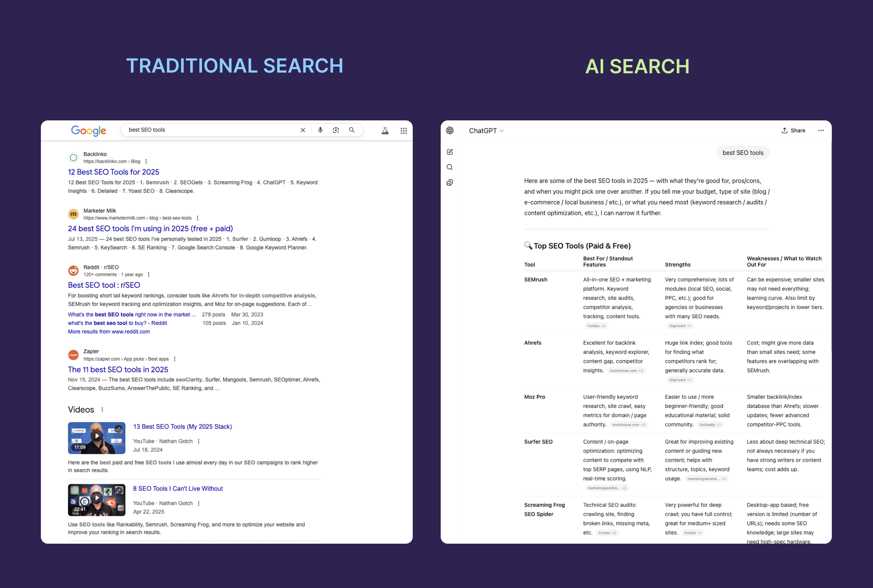Select the Google logo to return home
The width and height of the screenshot is (873, 588).
pyautogui.click(x=89, y=131)
